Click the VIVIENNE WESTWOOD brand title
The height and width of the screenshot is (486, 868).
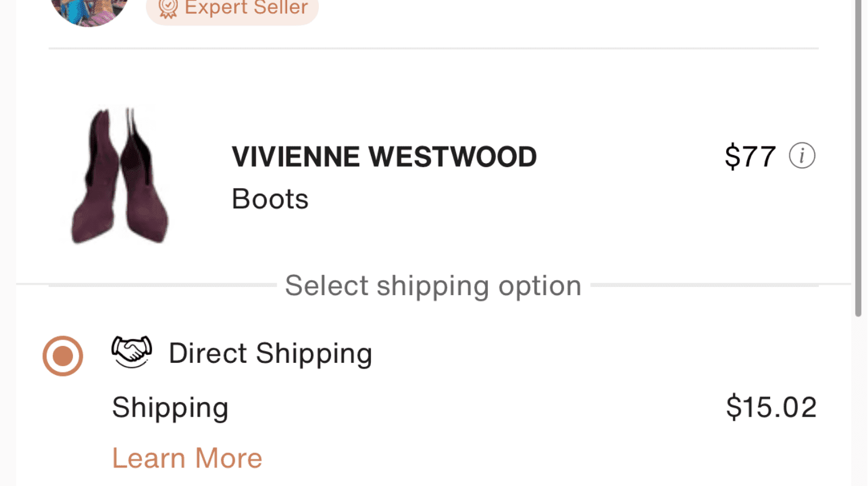384,157
